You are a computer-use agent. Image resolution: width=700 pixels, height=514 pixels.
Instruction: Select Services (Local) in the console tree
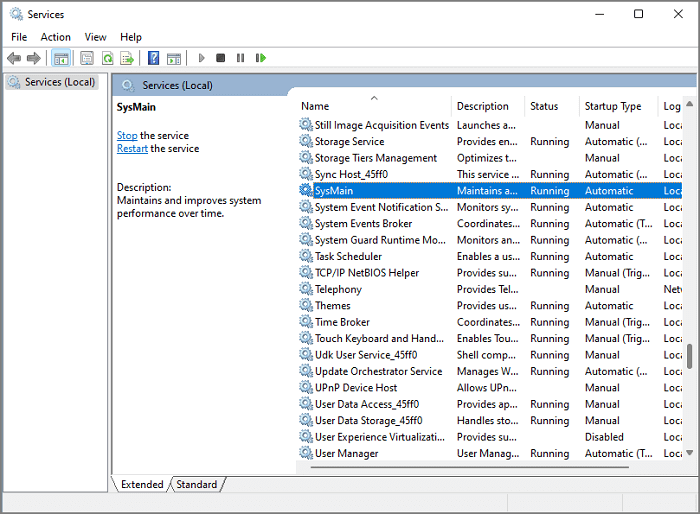click(59, 82)
